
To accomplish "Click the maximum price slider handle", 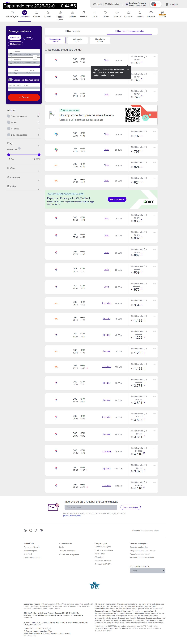I will point(39,155).
